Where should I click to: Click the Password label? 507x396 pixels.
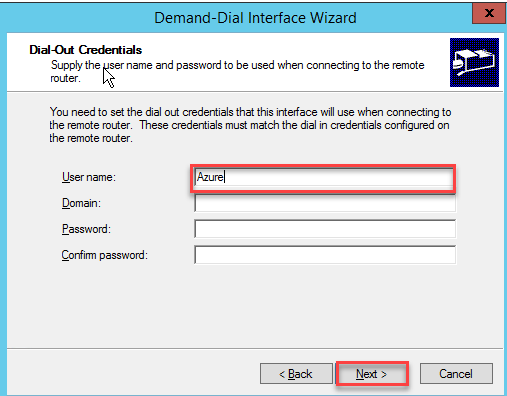tap(86, 229)
